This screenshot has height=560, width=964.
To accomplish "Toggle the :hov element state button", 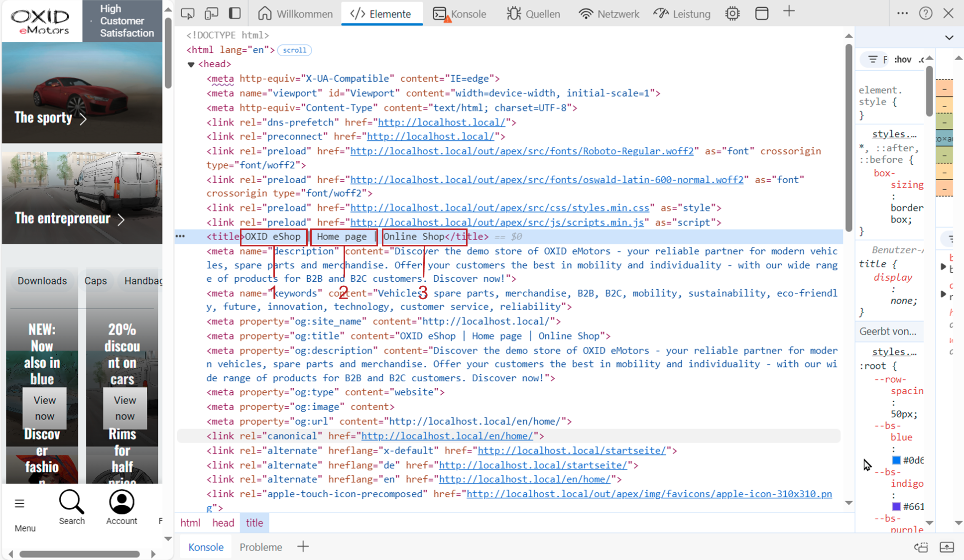I will coord(903,60).
